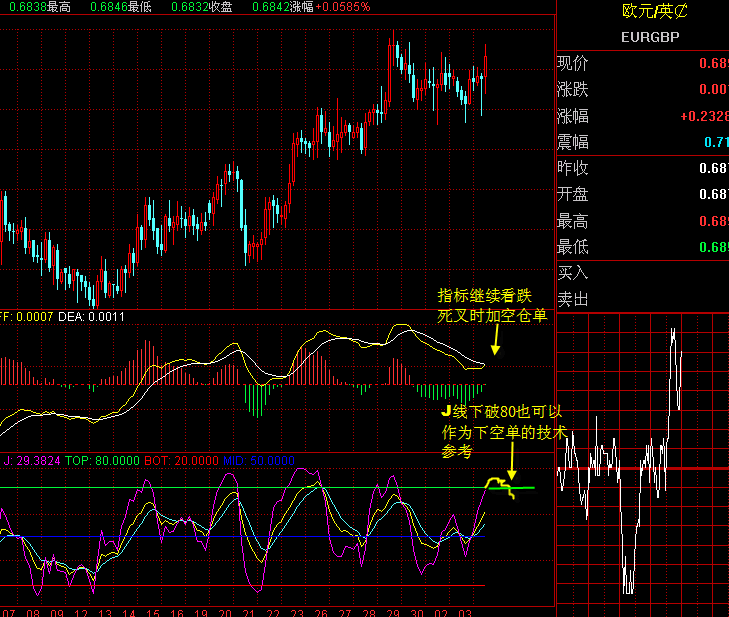Image resolution: width=729 pixels, height=617 pixels.
Task: Click the MID: 50.0000 KDJ label
Action: 258,461
